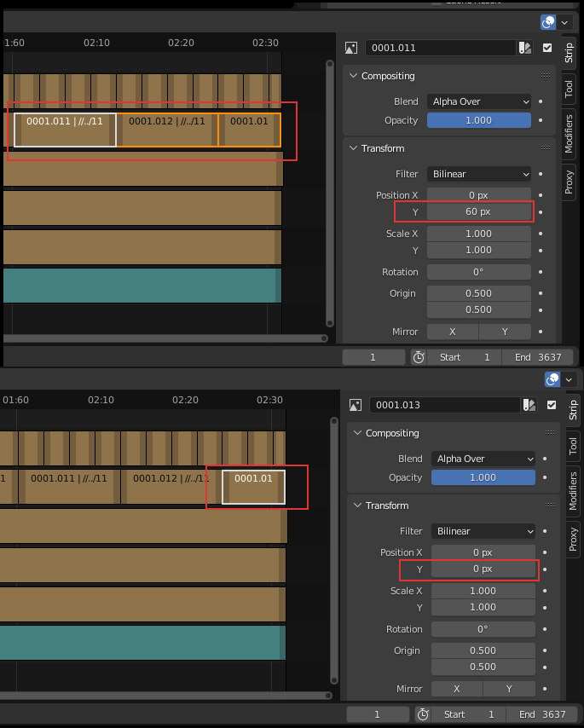This screenshot has height=728, width=584.
Task: Select Strip tab beside 0001.013 panel
Action: (573, 409)
